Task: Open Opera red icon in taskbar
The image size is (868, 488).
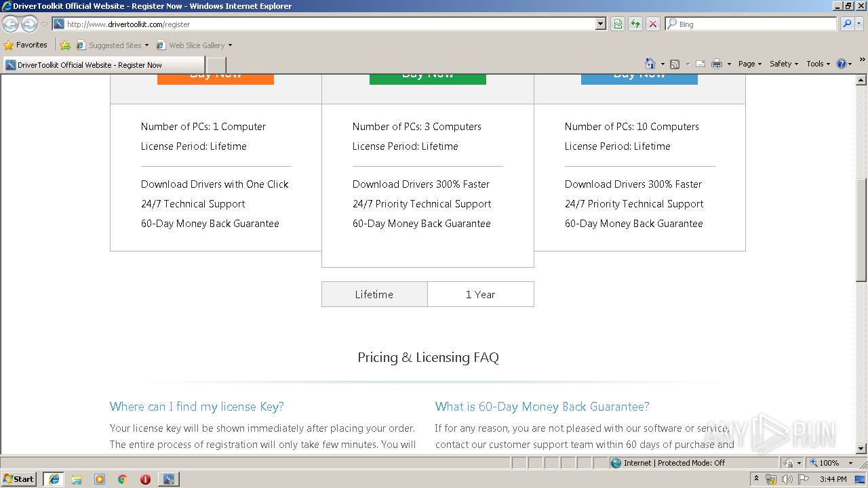Action: 145,479
